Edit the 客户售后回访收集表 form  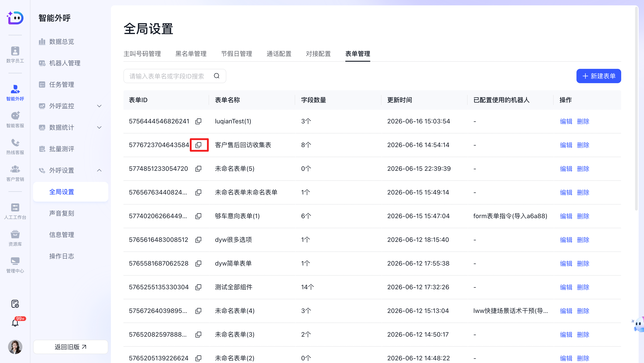point(566,145)
